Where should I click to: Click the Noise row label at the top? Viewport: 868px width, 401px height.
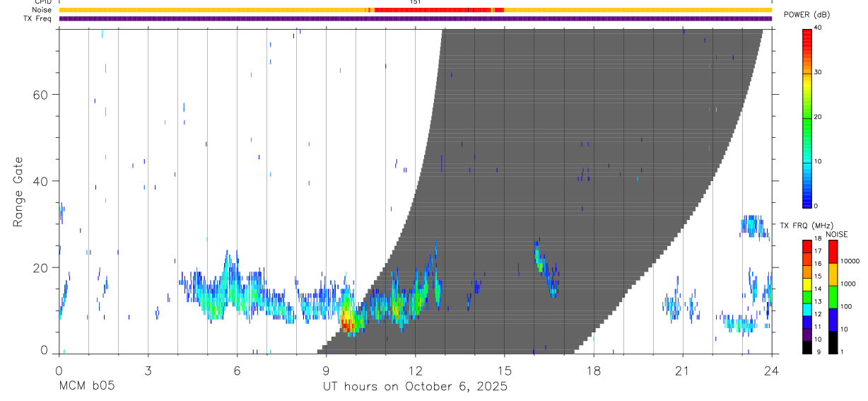click(42, 10)
